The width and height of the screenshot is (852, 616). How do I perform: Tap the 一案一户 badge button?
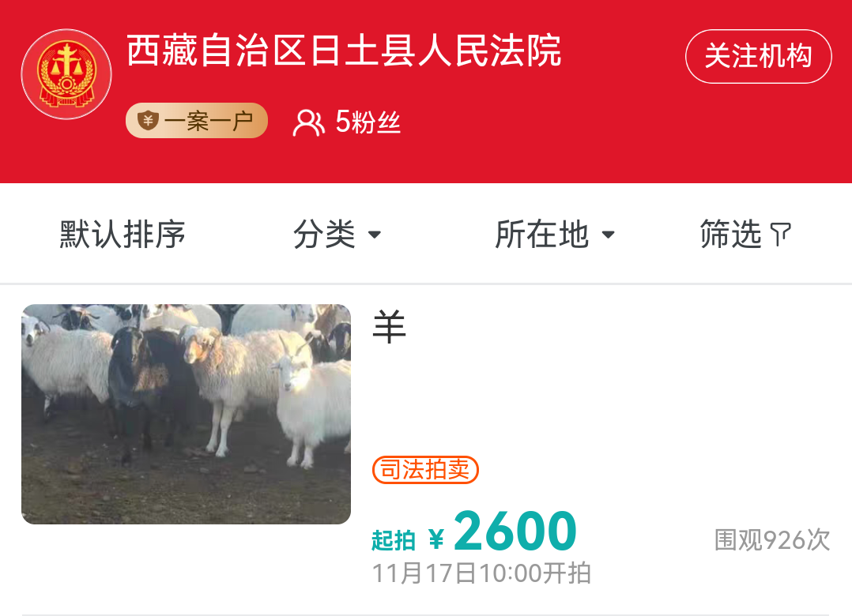click(197, 121)
